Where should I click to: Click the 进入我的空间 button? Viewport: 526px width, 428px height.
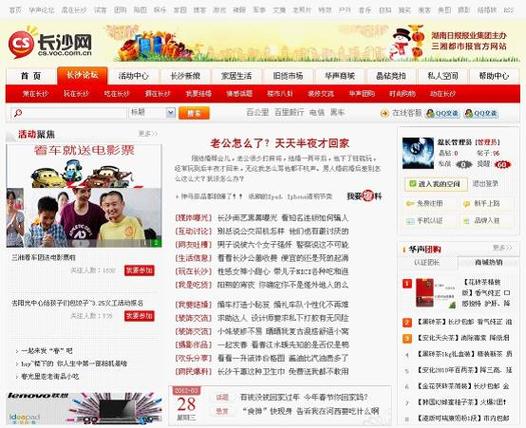click(436, 184)
